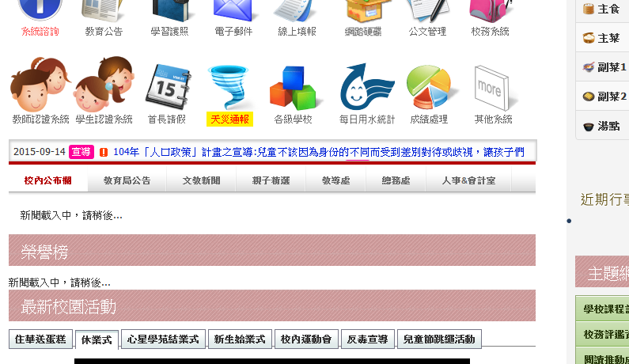Select the 校內運動會 activity tab

click(x=306, y=339)
